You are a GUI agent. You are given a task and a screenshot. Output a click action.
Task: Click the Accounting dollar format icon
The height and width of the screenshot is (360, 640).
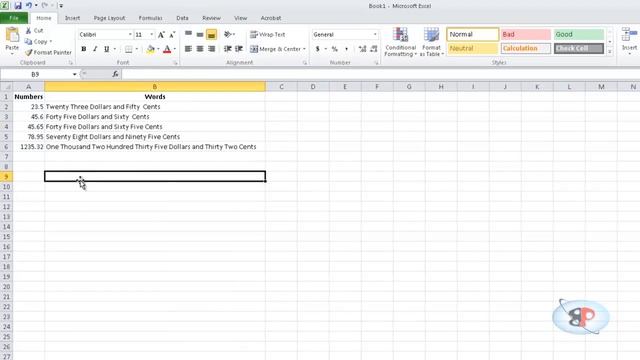tap(318, 49)
